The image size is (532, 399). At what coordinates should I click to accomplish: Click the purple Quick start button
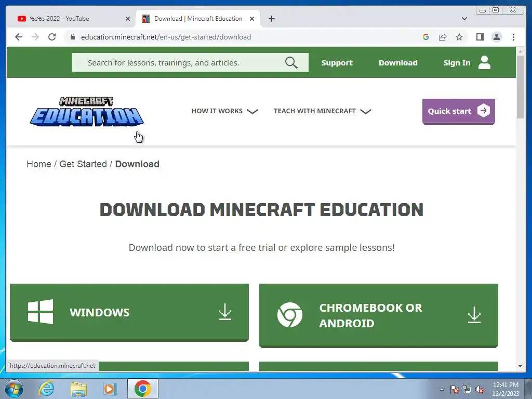point(458,111)
